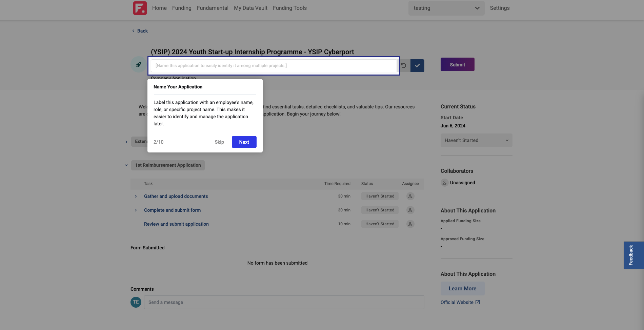Click the Send a message comment field

(284, 302)
